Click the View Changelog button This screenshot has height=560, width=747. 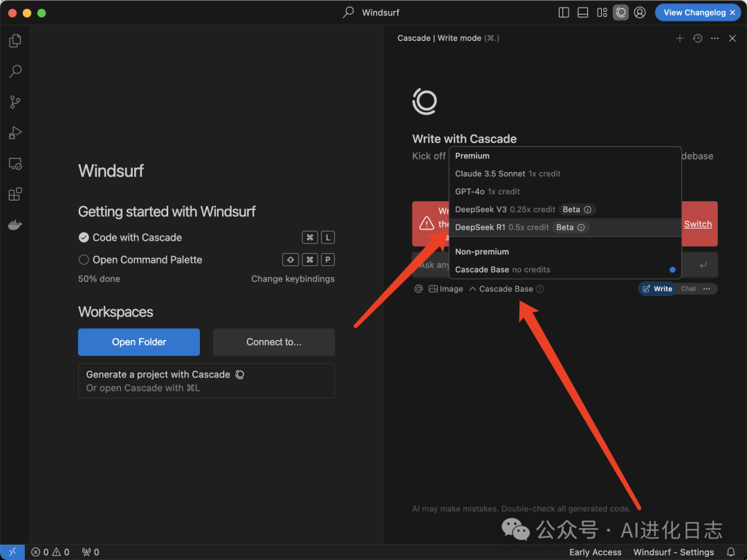(x=694, y=13)
